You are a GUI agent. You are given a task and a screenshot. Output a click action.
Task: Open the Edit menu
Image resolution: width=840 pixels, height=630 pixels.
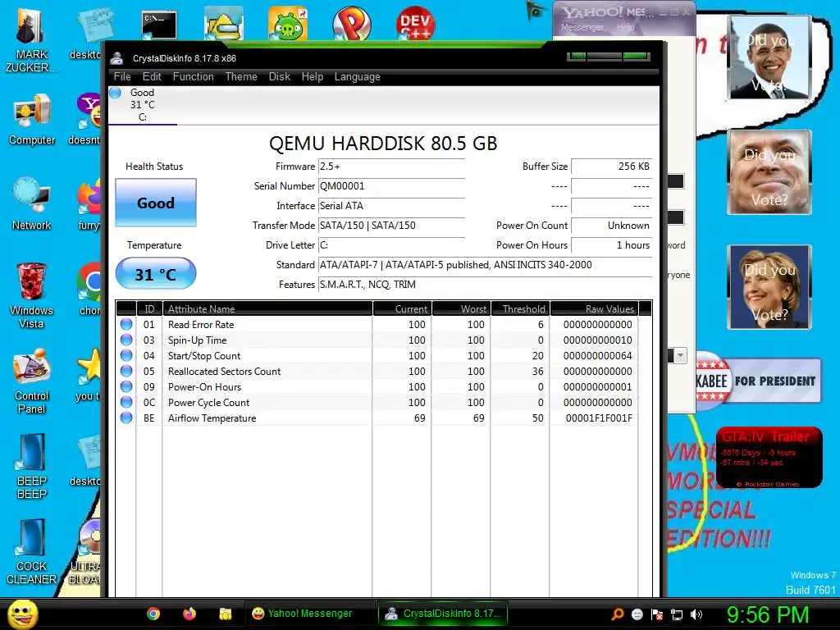[x=152, y=76]
